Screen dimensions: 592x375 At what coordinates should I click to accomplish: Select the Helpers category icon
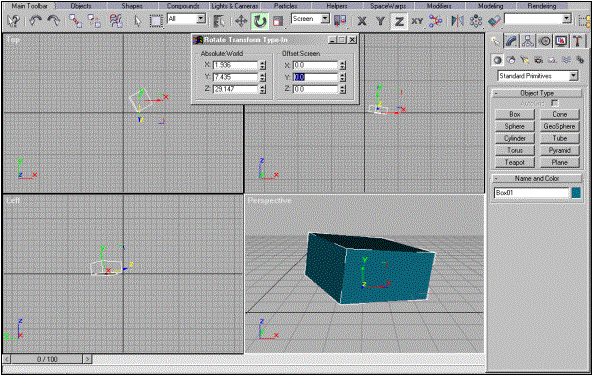pyautogui.click(x=552, y=60)
